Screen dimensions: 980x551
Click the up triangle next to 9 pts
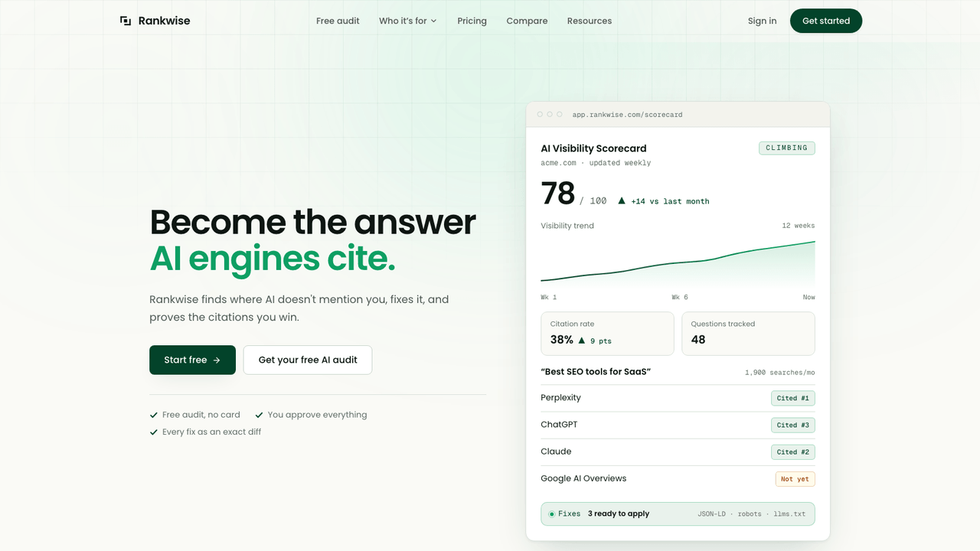click(582, 340)
